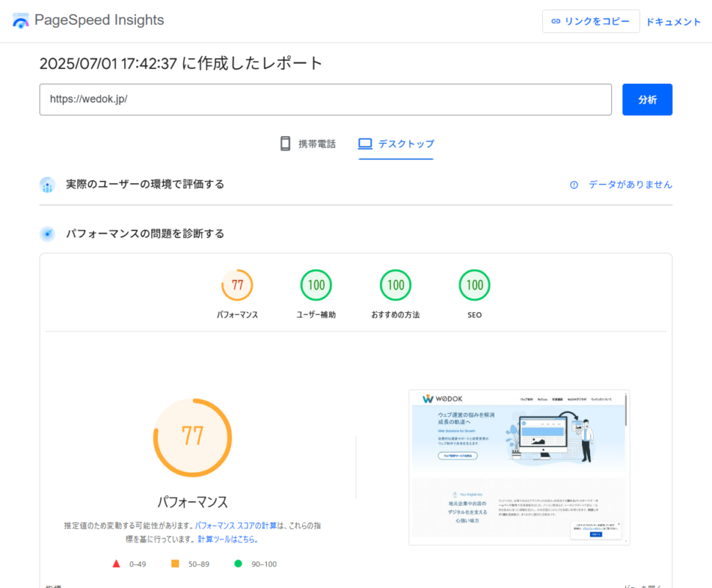Switch to the 携帯電話 tab
This screenshot has width=712, height=588.
pyautogui.click(x=309, y=143)
